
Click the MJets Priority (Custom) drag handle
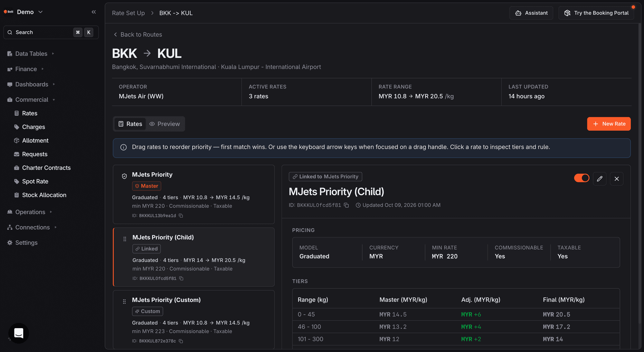(124, 301)
